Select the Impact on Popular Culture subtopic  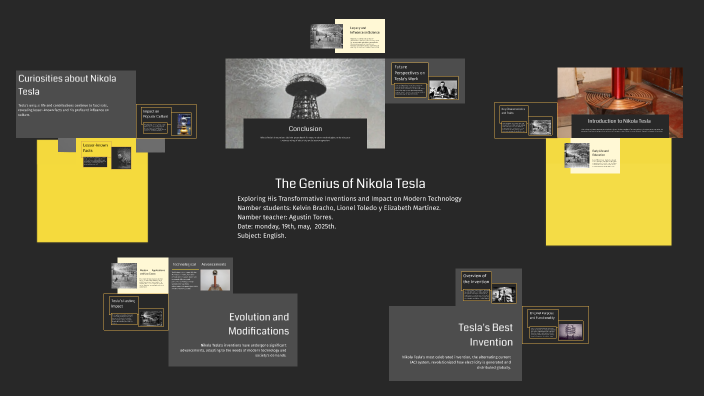[x=166, y=121]
